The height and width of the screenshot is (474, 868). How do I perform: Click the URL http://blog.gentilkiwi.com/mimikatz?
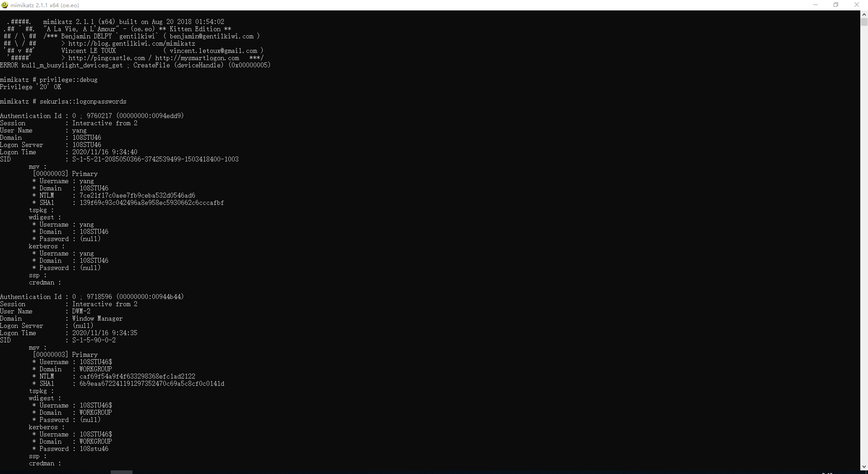(x=132, y=43)
